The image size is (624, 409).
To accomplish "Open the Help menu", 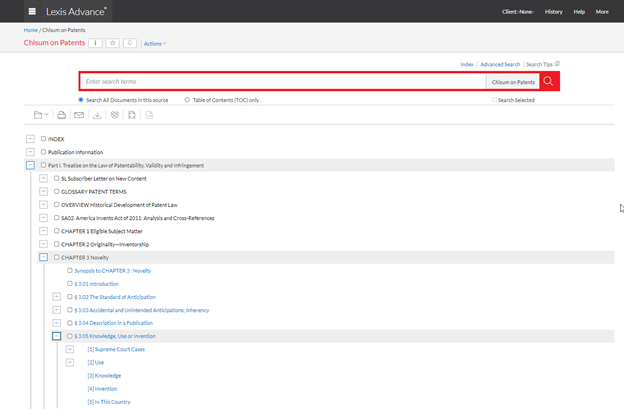I will coord(579,12).
